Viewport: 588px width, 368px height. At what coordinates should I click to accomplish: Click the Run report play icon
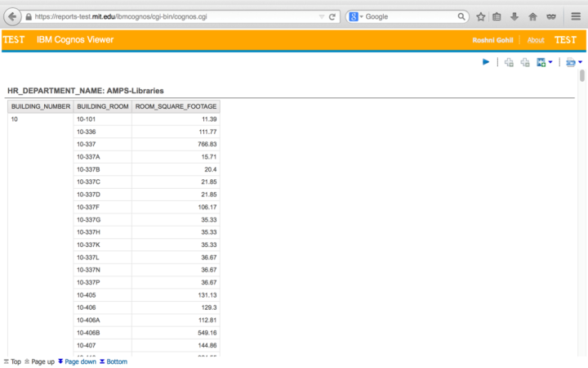pos(486,62)
